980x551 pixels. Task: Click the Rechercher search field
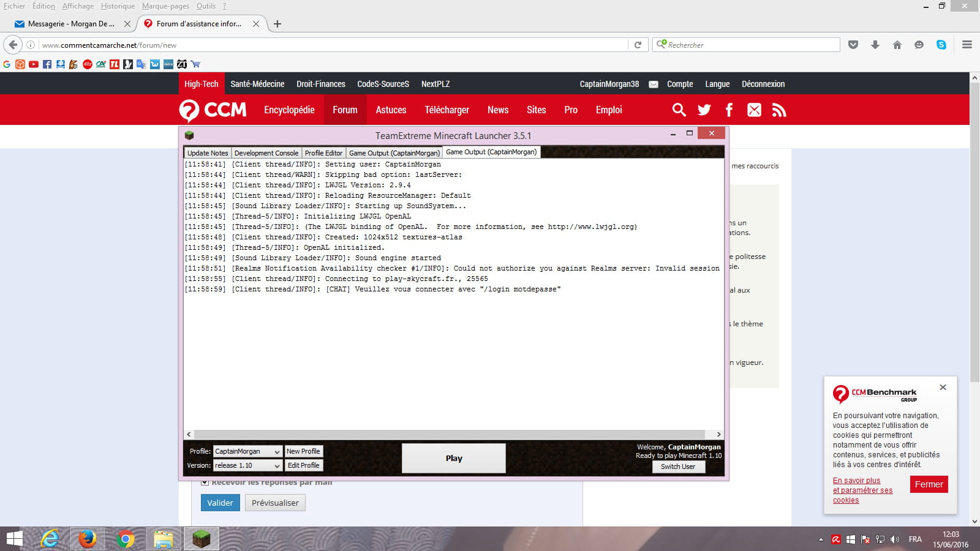click(746, 45)
